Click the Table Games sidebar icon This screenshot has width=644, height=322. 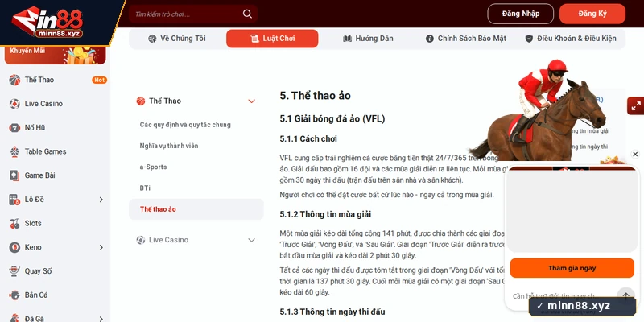14,151
